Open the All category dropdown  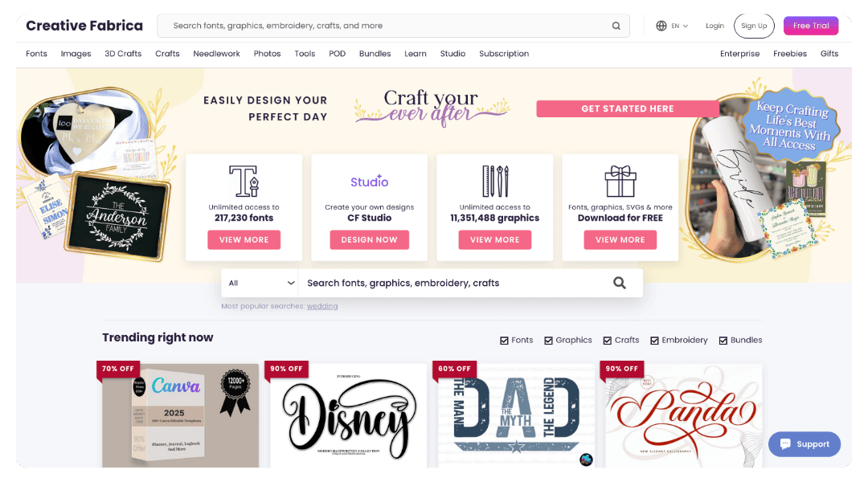click(x=260, y=283)
